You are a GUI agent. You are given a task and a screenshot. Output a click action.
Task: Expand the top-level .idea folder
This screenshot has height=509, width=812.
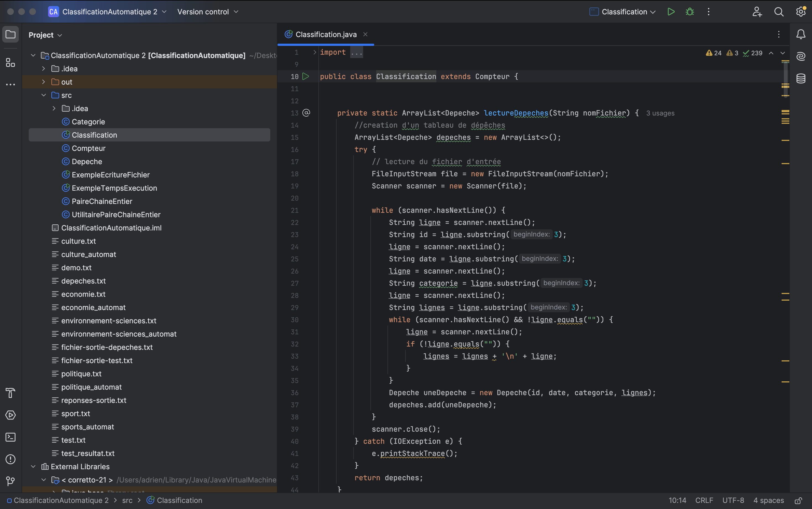click(x=43, y=69)
